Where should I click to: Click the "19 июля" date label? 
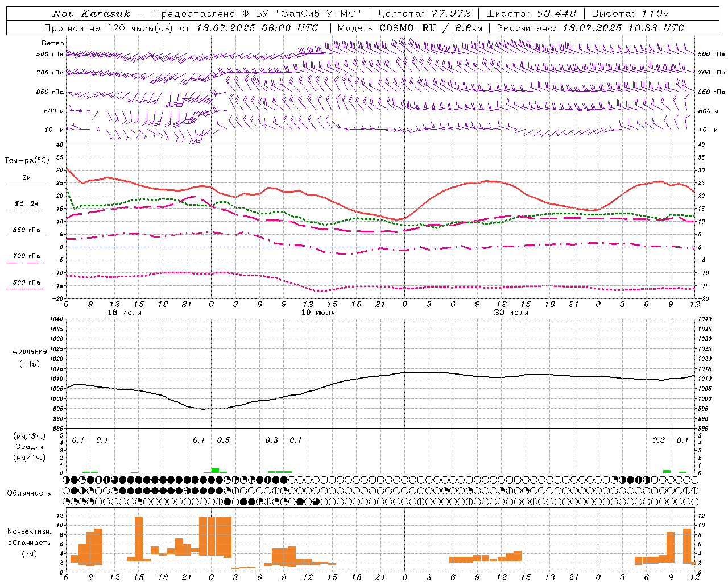pyautogui.click(x=317, y=313)
